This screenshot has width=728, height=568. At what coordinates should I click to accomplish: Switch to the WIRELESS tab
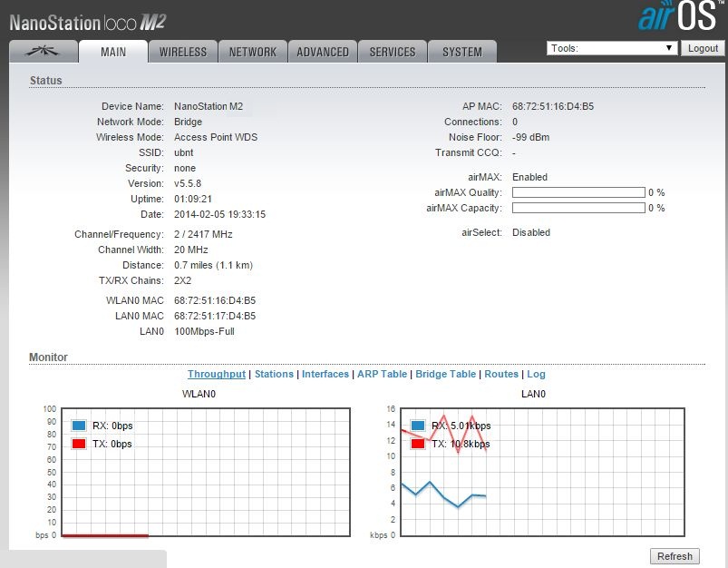coord(183,52)
